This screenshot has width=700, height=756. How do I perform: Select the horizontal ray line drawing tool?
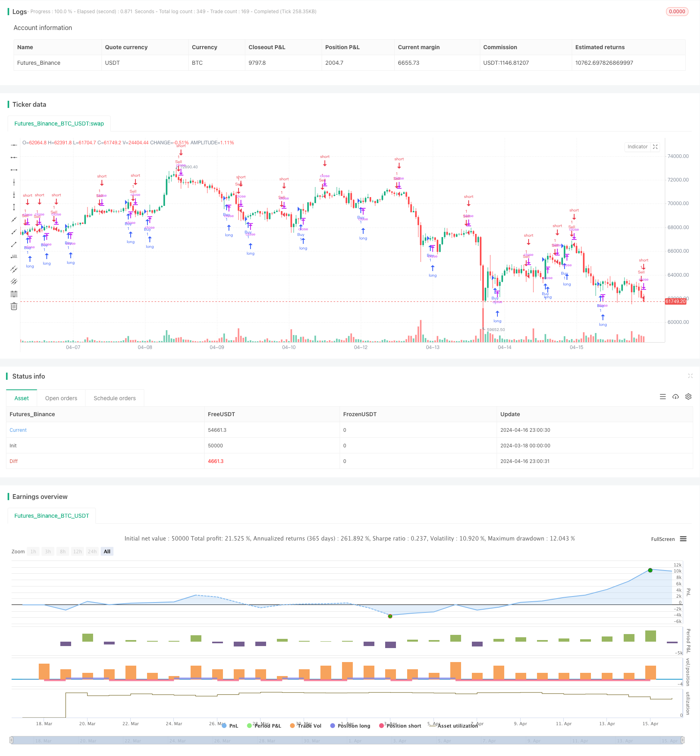14,145
